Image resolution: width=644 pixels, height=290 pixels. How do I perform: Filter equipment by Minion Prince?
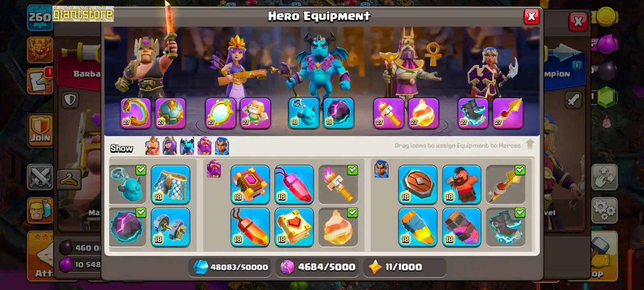[x=187, y=146]
